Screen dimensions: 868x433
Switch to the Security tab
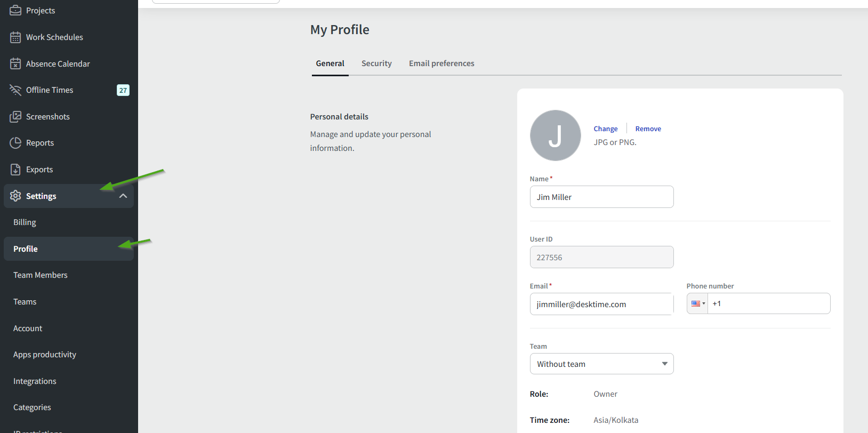click(376, 63)
